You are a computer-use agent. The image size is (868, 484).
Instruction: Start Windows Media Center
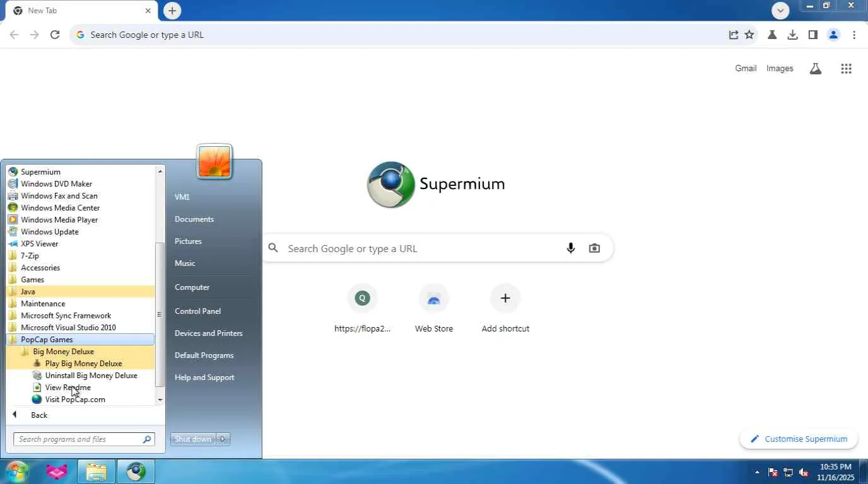[x=80, y=208]
